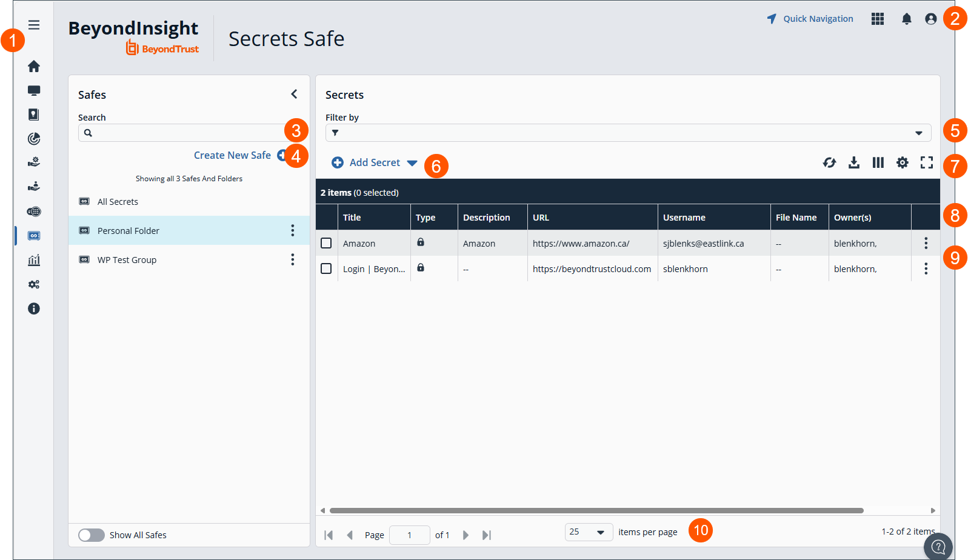This screenshot has height=560, width=968.
Task: Collapse the Safes panel chevron
Action: pos(294,94)
